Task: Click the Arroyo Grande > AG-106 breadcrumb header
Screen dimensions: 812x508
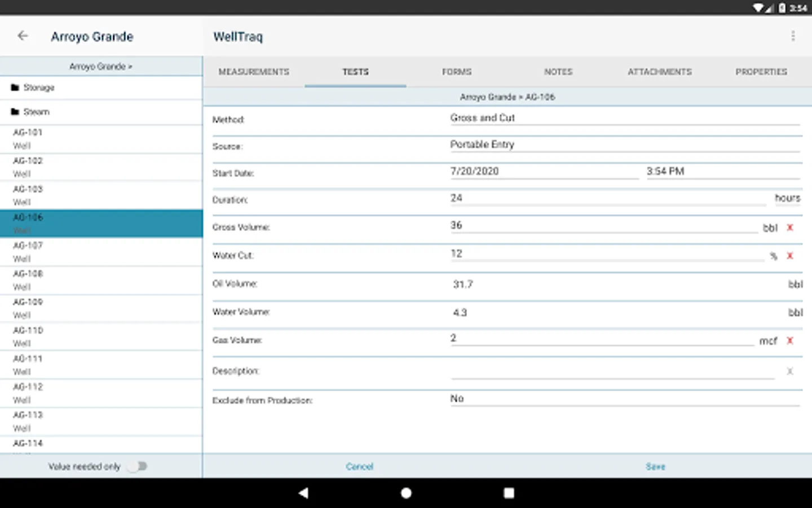Action: (507, 97)
